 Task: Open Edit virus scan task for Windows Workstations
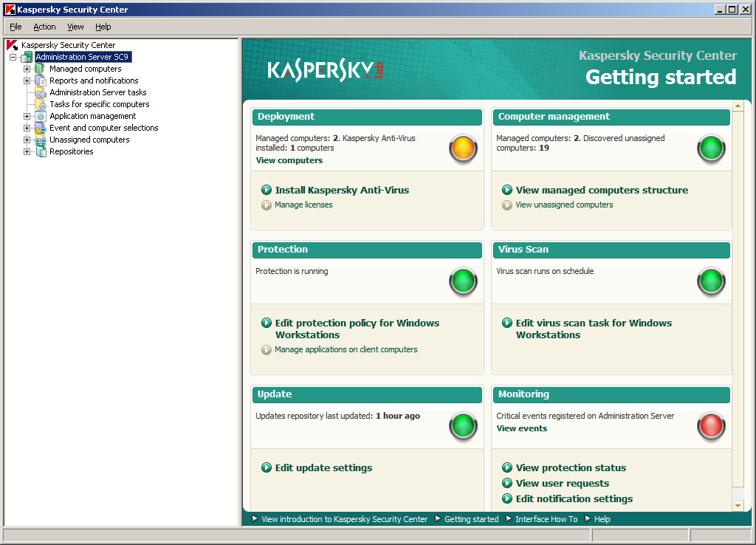point(594,329)
